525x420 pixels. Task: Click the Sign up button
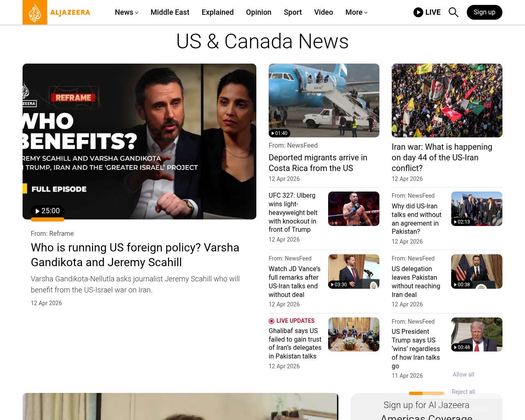click(484, 12)
